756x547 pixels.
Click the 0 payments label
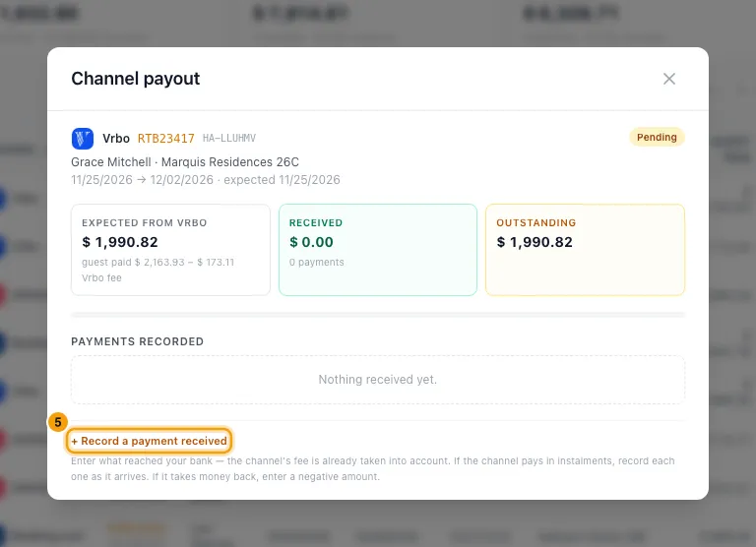click(x=317, y=262)
